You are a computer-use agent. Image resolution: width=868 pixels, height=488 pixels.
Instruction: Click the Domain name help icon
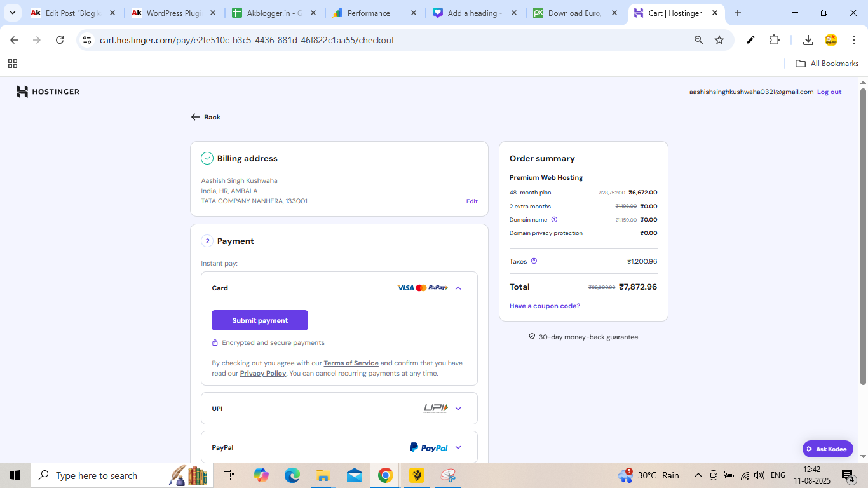tap(554, 220)
